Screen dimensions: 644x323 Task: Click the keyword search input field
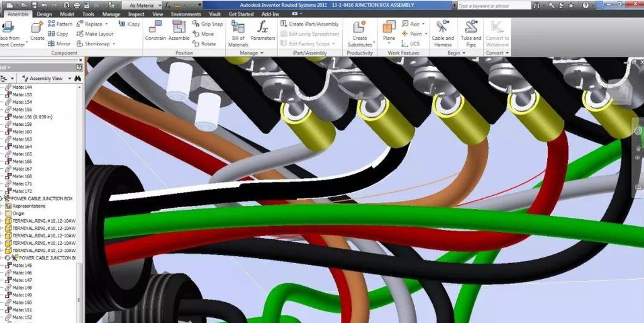494,5
